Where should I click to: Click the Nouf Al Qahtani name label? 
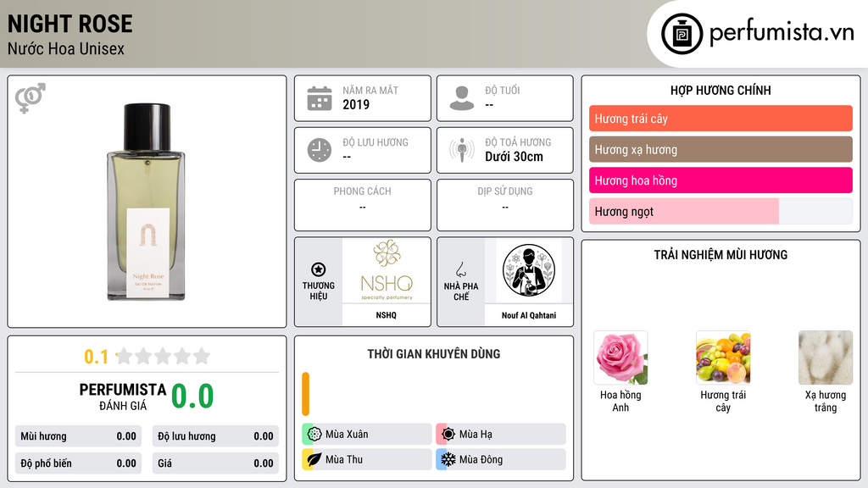coord(529,315)
